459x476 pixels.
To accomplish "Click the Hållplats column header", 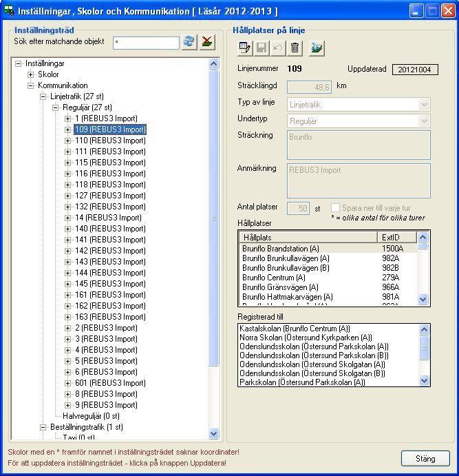I will (x=308, y=237).
